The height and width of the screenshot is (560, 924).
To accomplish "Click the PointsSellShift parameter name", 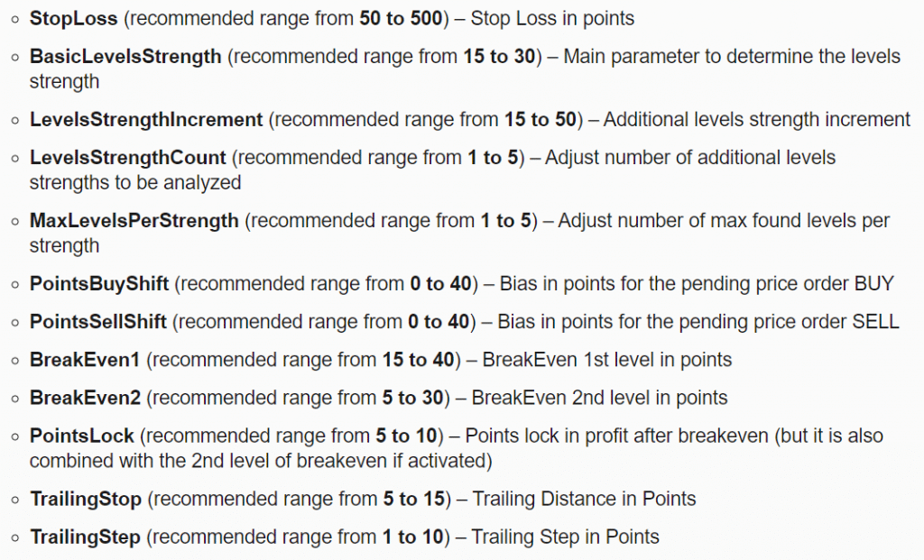I will [98, 322].
